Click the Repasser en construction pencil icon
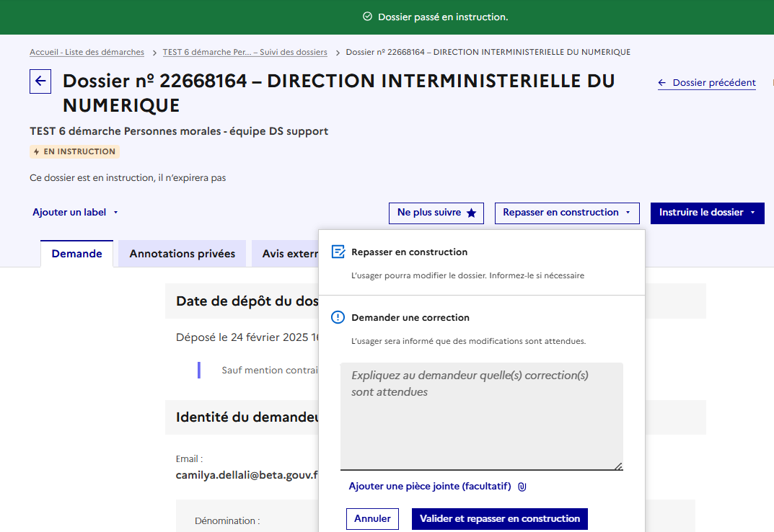 click(338, 252)
